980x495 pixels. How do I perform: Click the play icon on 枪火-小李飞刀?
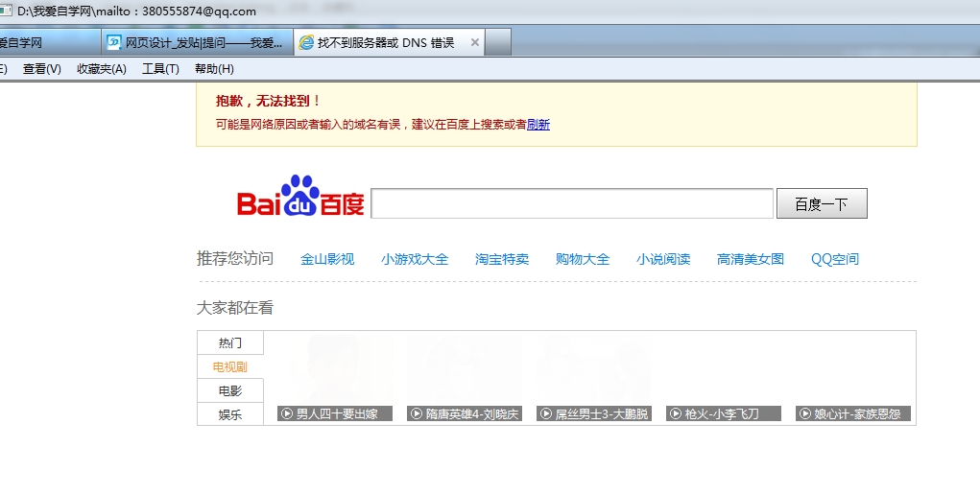(676, 413)
